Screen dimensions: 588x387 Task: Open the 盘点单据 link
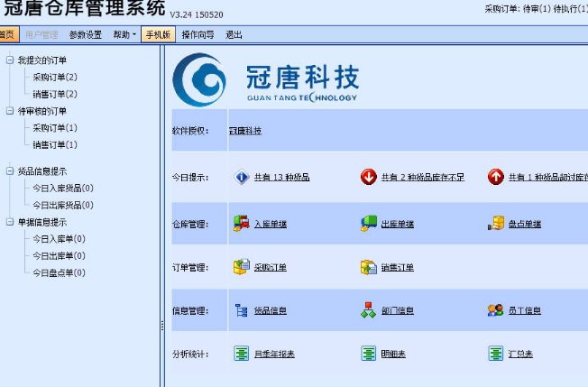[x=525, y=224]
